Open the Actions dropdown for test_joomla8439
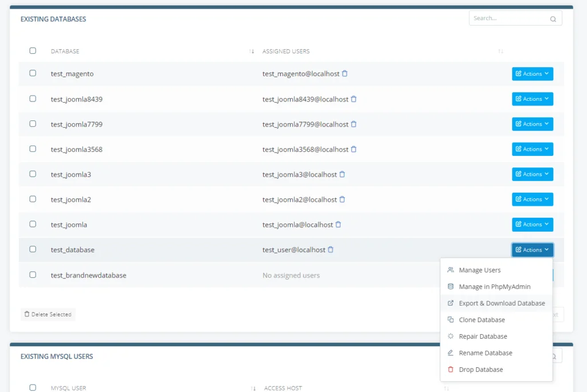This screenshot has width=587, height=392. (x=532, y=99)
